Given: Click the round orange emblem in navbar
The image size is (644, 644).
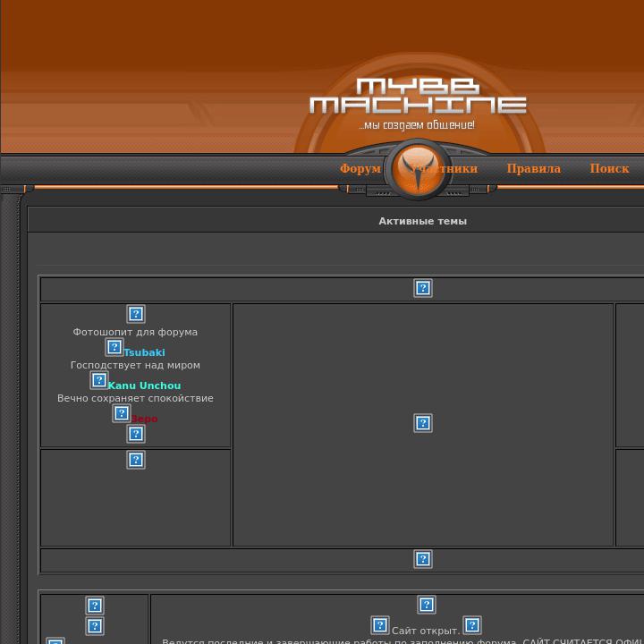Looking at the screenshot, I should click(x=418, y=169).
